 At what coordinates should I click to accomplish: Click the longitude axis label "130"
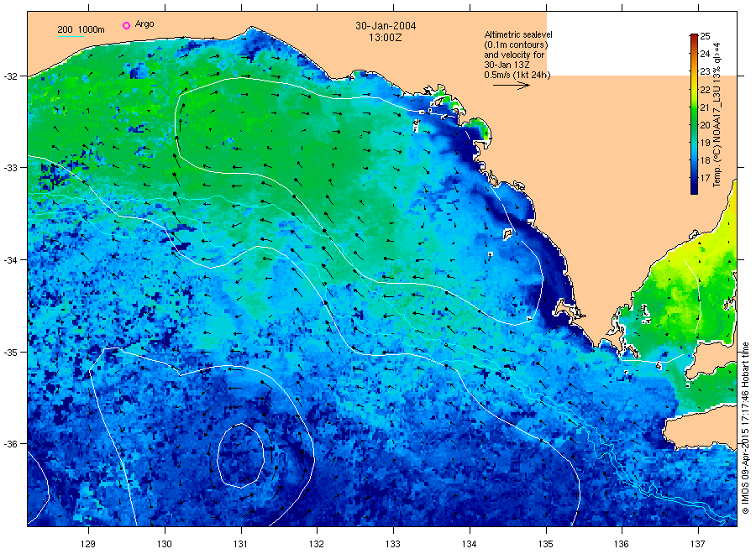point(165,544)
